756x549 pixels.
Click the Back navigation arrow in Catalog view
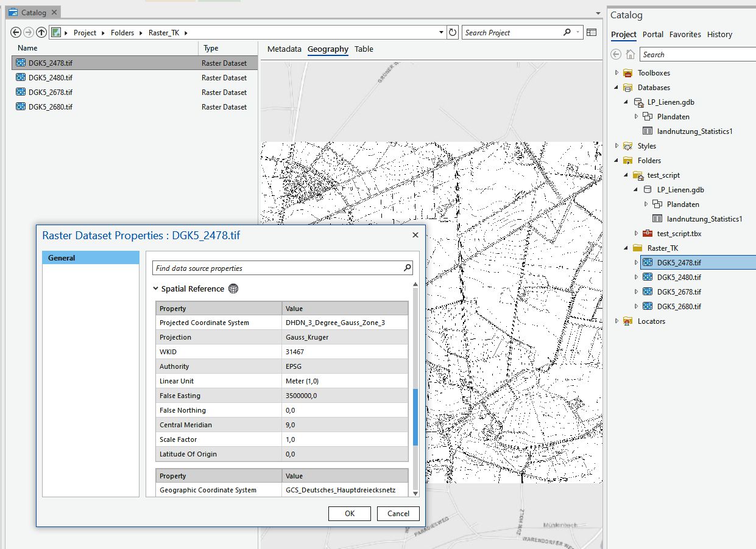[16, 33]
